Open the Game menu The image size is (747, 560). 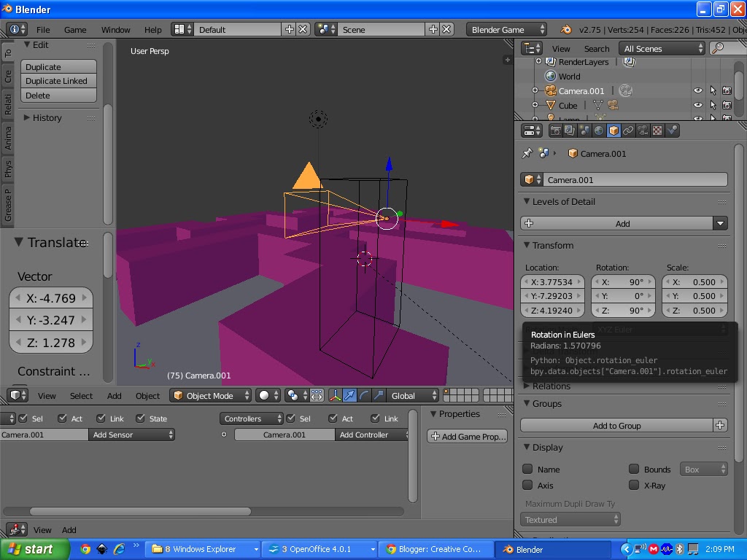click(75, 29)
